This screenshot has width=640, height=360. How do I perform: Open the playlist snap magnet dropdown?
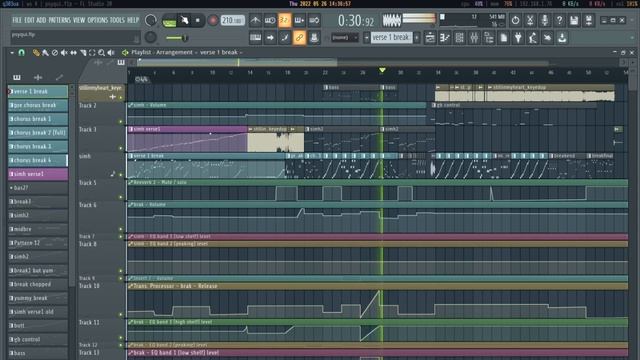click(22, 52)
